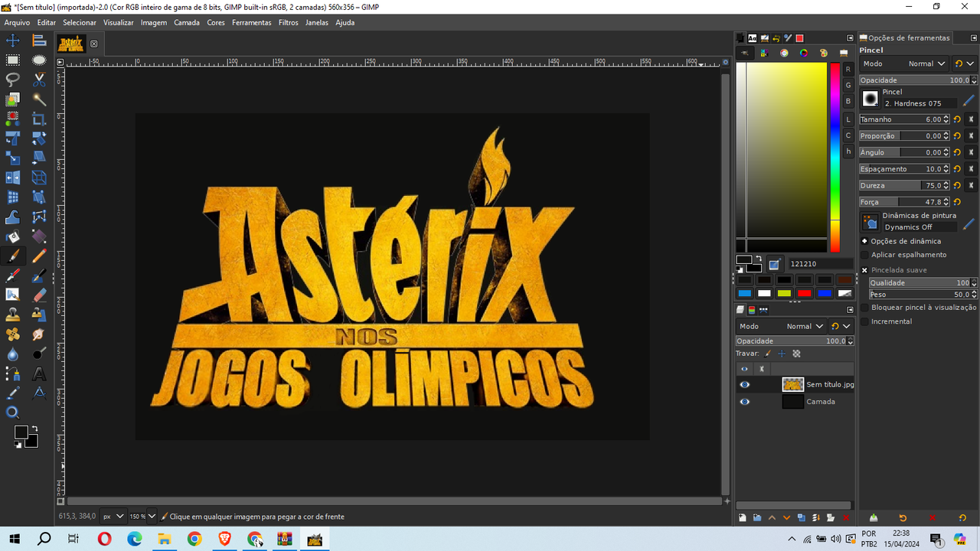Open tool options panel configuration menu
This screenshot has height=551, width=980.
pos(973,37)
